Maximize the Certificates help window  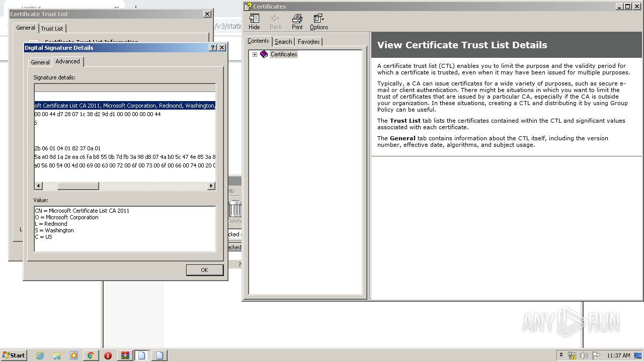click(x=627, y=7)
